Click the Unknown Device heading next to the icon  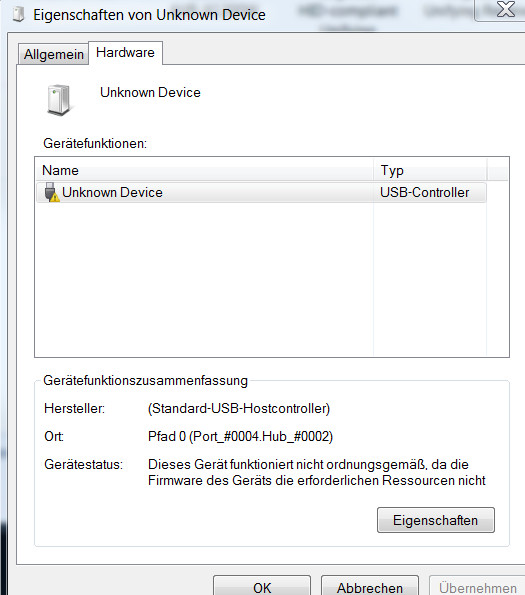coord(150,92)
